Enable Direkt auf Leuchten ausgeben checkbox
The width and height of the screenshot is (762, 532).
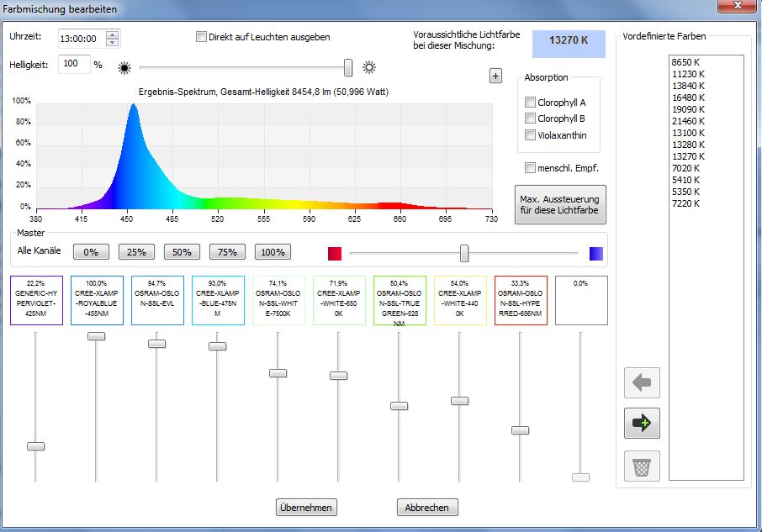click(201, 37)
